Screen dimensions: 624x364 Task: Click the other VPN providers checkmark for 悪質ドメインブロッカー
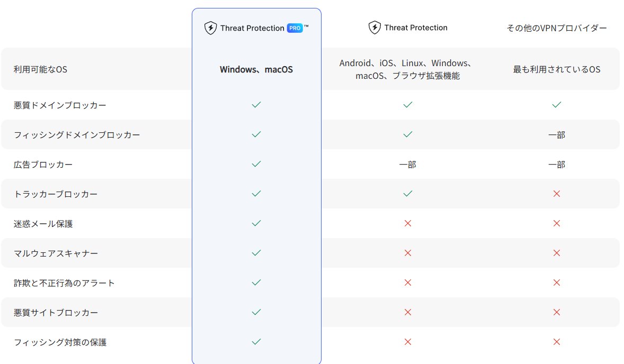click(556, 105)
